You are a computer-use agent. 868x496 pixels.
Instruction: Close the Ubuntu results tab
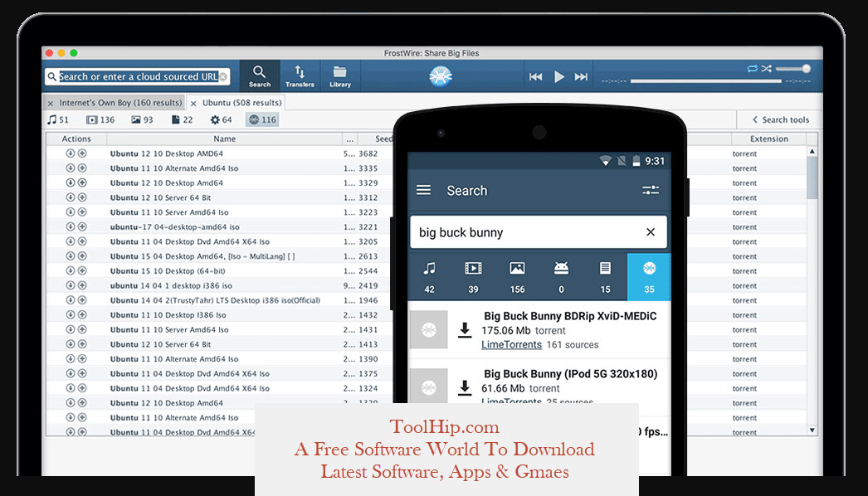[193, 103]
